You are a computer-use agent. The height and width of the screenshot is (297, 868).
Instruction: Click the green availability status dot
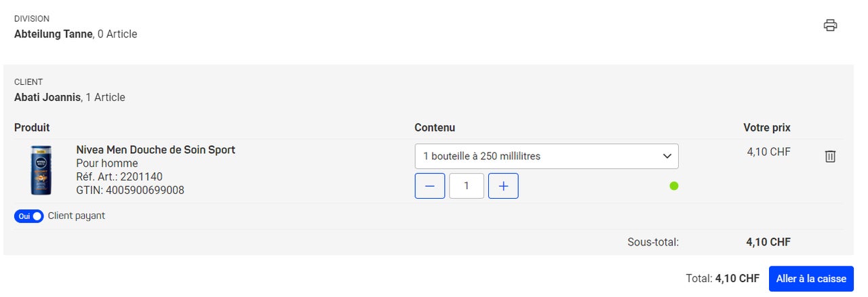click(x=674, y=186)
